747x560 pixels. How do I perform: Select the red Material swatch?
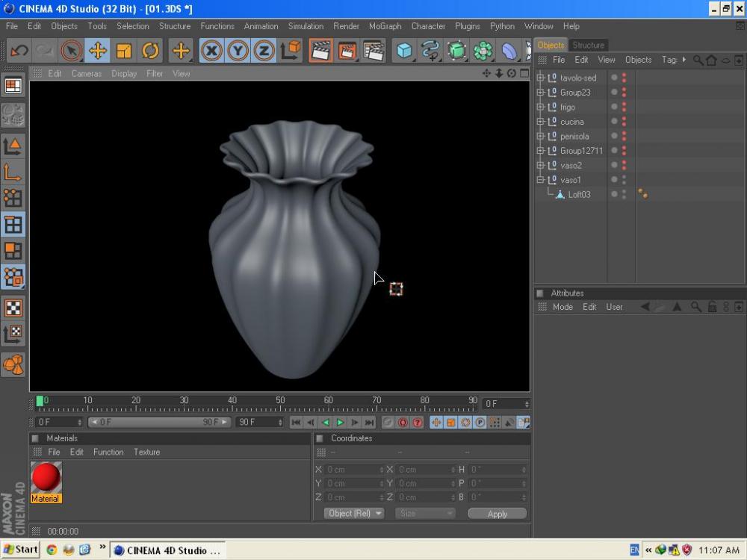(46, 478)
